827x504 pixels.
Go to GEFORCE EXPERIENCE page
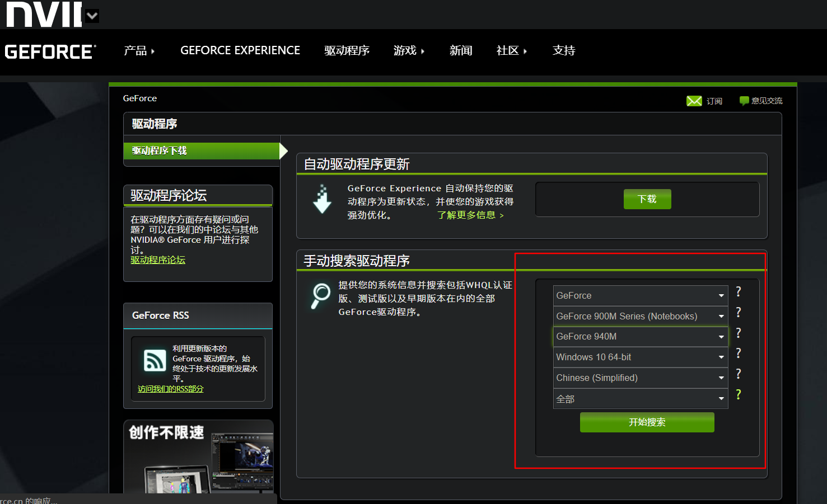click(240, 50)
